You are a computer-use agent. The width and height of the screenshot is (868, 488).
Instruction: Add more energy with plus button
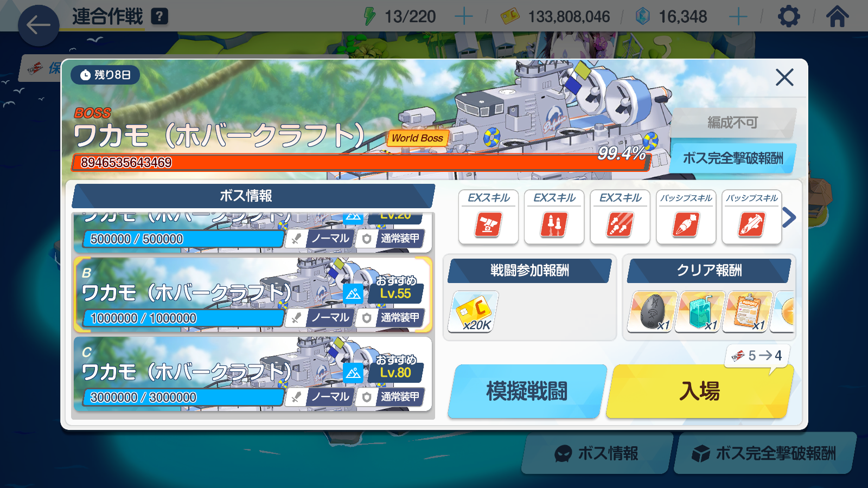(x=463, y=17)
